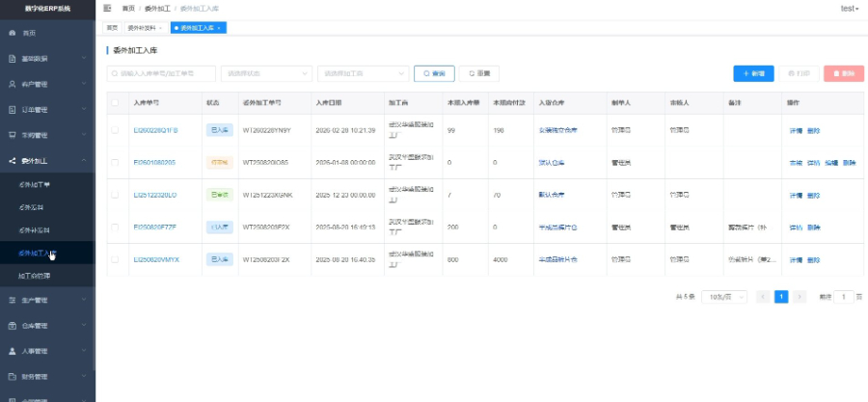Select the 订单管理 icon in sidebar
The width and height of the screenshot is (868, 402).
[x=12, y=110]
